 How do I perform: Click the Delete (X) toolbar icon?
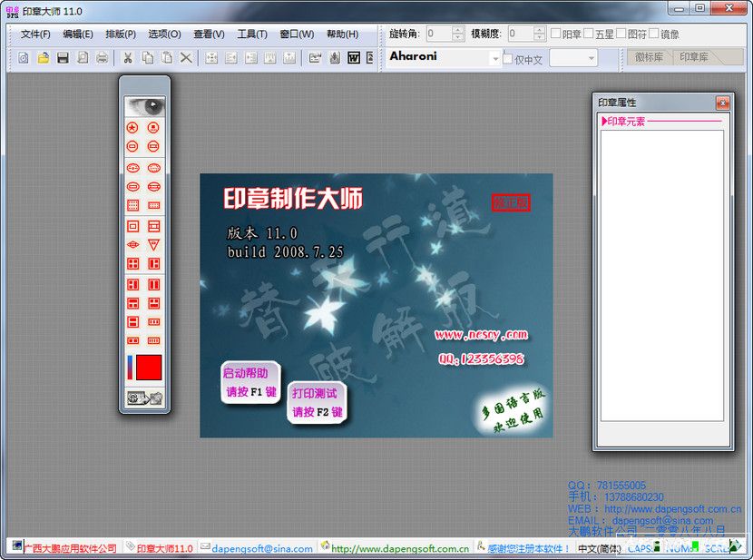[185, 57]
